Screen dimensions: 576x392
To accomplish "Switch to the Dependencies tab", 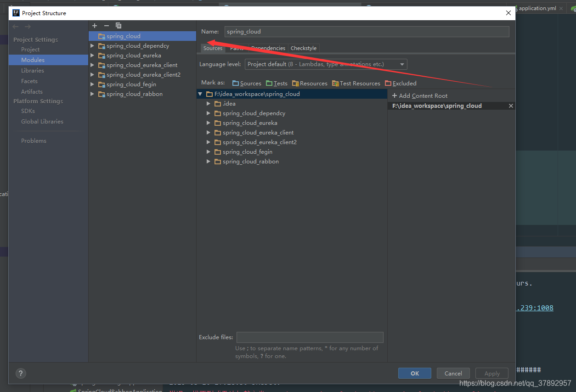I will click(x=268, y=48).
